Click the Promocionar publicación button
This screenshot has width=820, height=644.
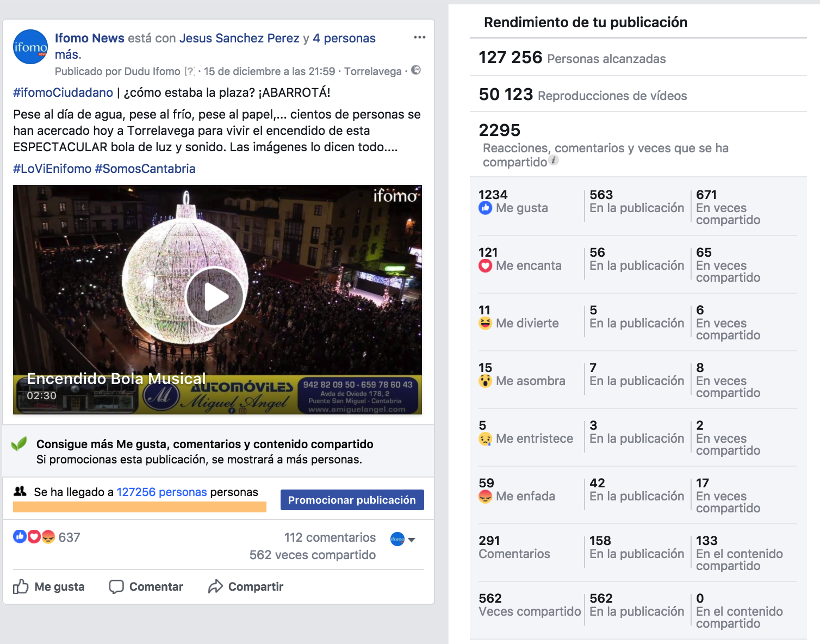[352, 500]
